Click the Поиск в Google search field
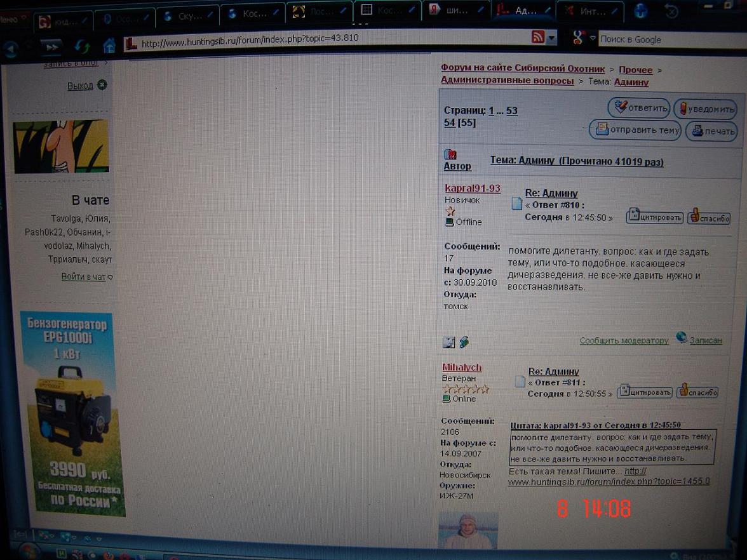Screen dimensions: 747x560 pyautogui.click(x=667, y=39)
